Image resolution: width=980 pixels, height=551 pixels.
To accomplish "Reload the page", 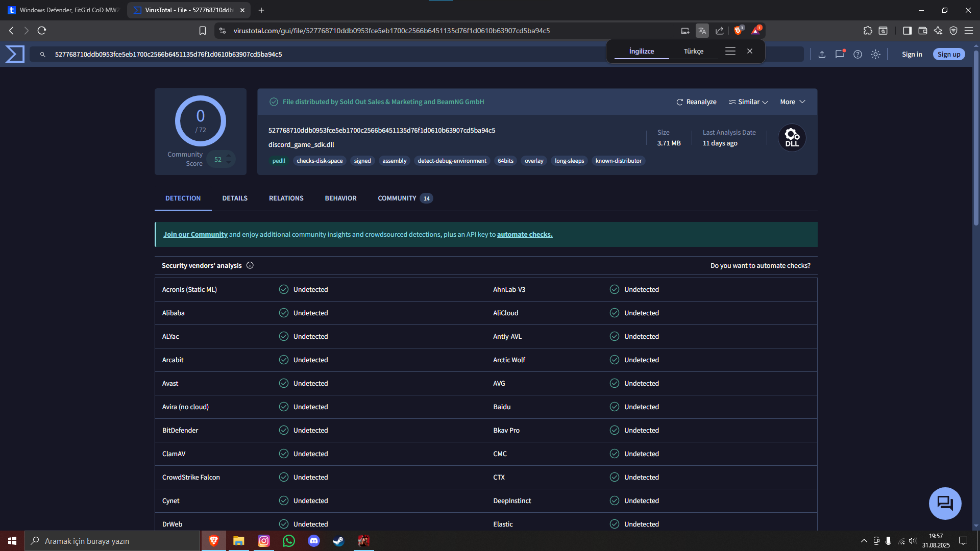I will click(x=42, y=31).
